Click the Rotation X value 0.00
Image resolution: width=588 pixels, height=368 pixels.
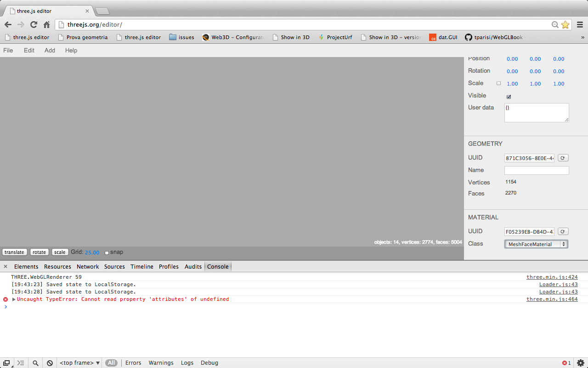[x=512, y=71]
